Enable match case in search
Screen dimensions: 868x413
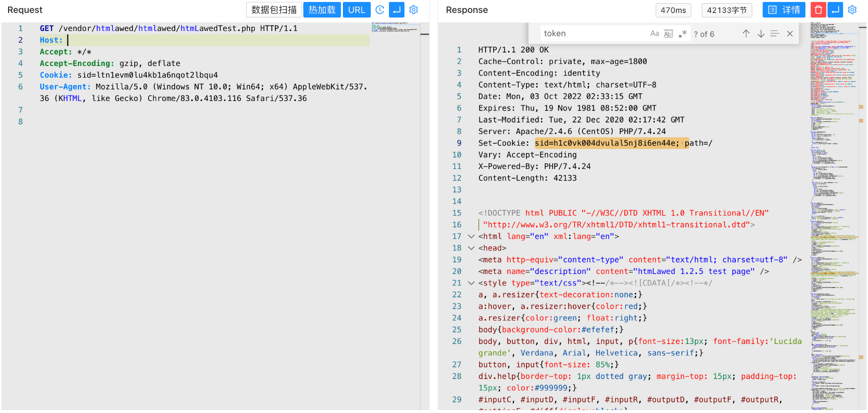(x=654, y=33)
